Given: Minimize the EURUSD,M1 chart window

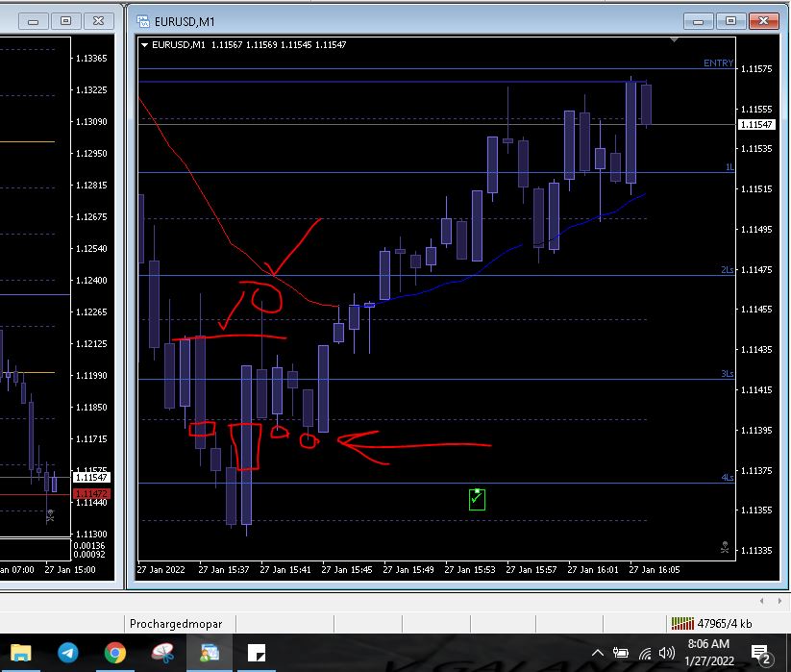Looking at the screenshot, I should pyautogui.click(x=698, y=21).
